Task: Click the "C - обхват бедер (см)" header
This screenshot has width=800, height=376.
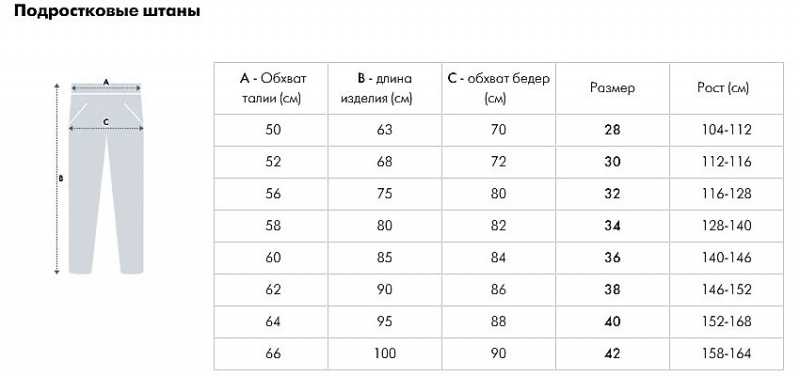Action: (x=498, y=88)
